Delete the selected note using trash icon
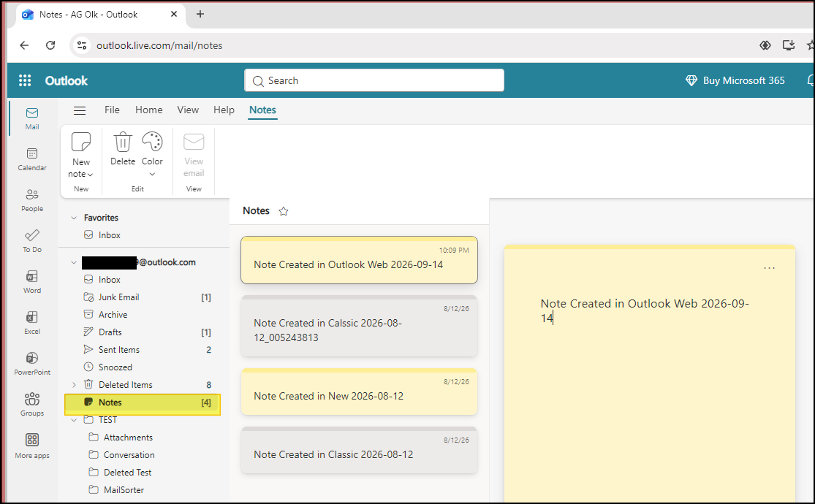 pos(123,141)
